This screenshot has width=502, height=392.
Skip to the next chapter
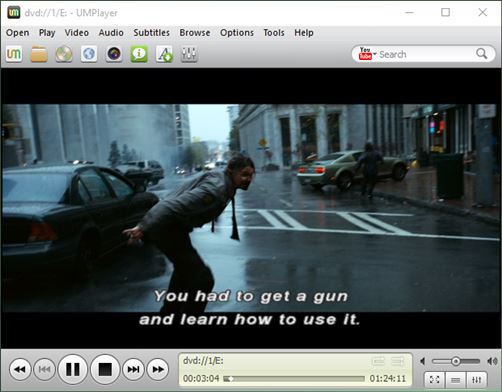(133, 369)
